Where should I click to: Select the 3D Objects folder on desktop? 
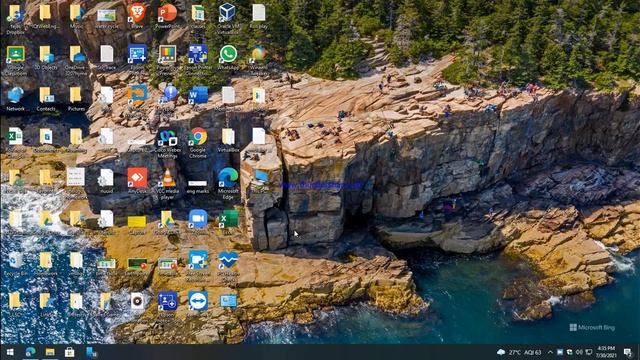(46, 57)
